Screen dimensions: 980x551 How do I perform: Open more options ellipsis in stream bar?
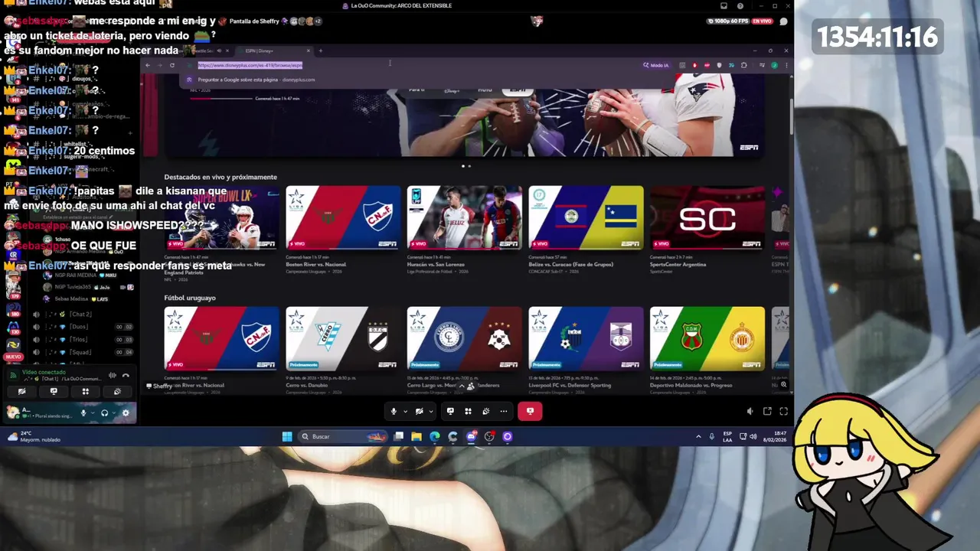[503, 411]
